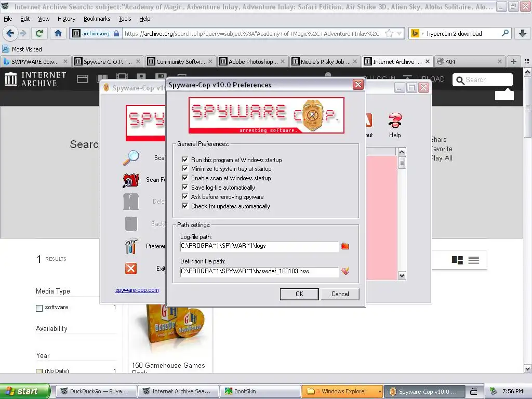Browse for the definition file path
This screenshot has height=399, width=532.
coord(345,271)
